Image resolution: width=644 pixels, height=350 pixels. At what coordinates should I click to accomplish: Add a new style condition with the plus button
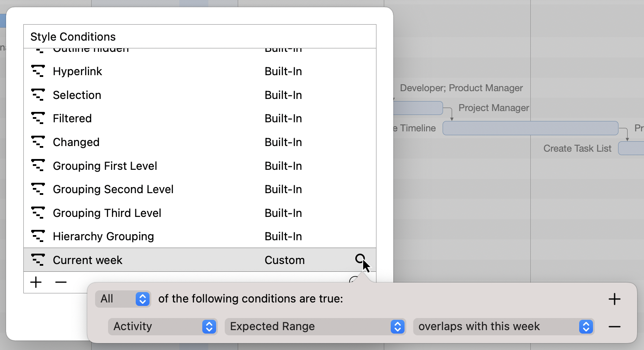coord(35,282)
